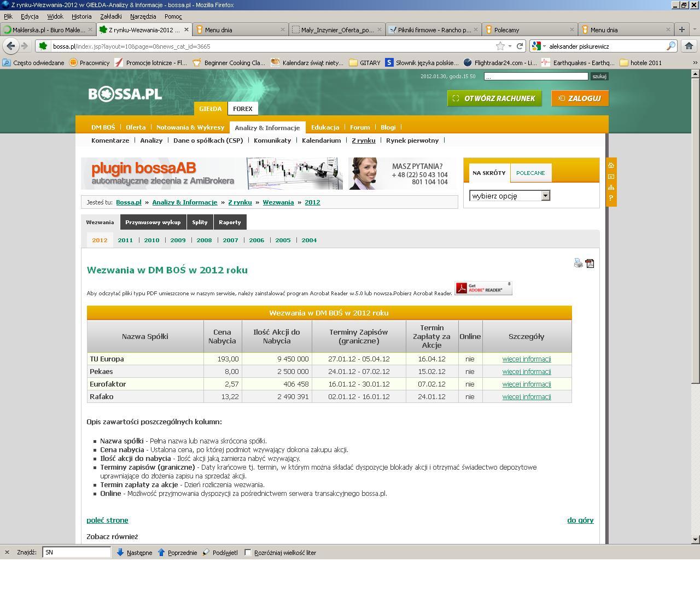Open Często odwiedzane bookmarks
The image size is (700, 614).
33,62
